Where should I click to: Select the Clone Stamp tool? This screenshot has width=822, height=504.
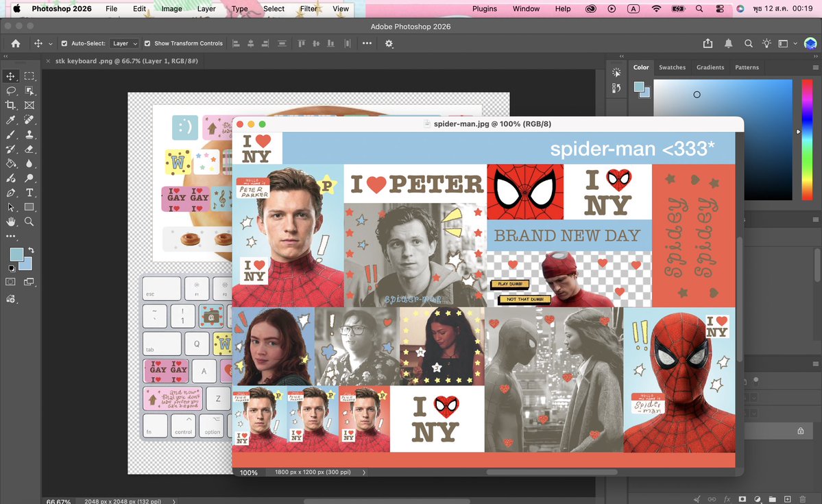(x=29, y=135)
